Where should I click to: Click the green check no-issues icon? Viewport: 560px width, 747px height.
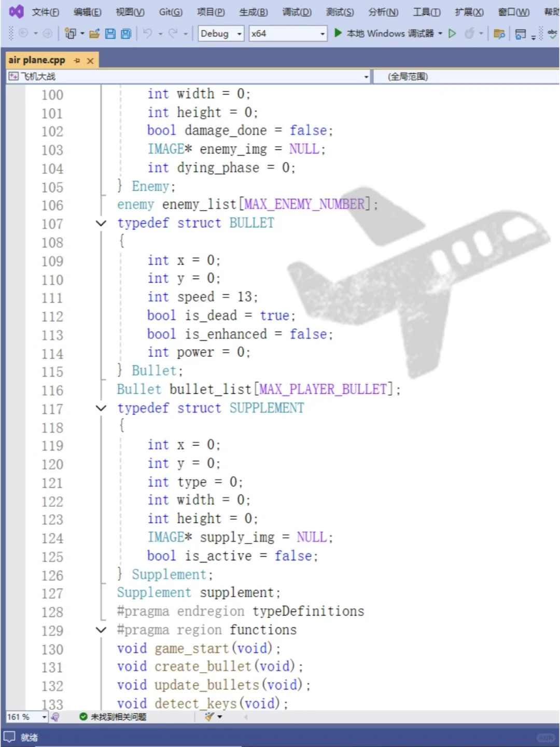tap(83, 717)
